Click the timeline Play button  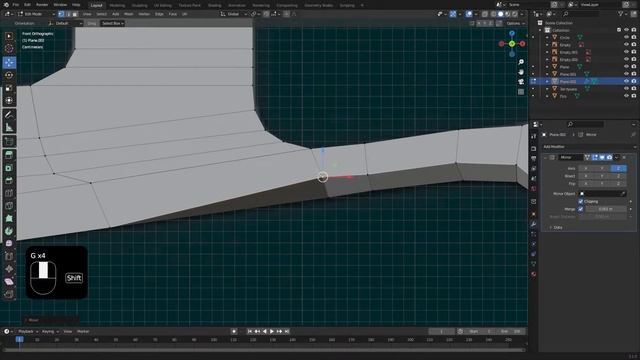(272, 331)
